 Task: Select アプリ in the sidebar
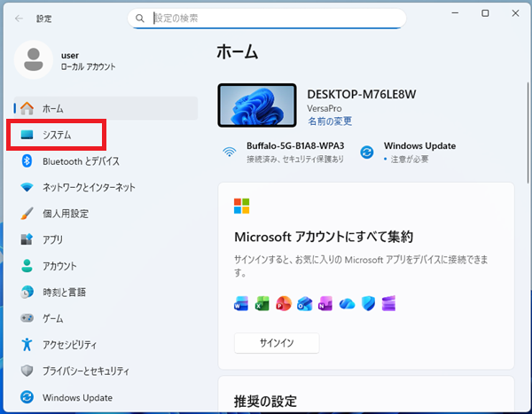click(106, 239)
